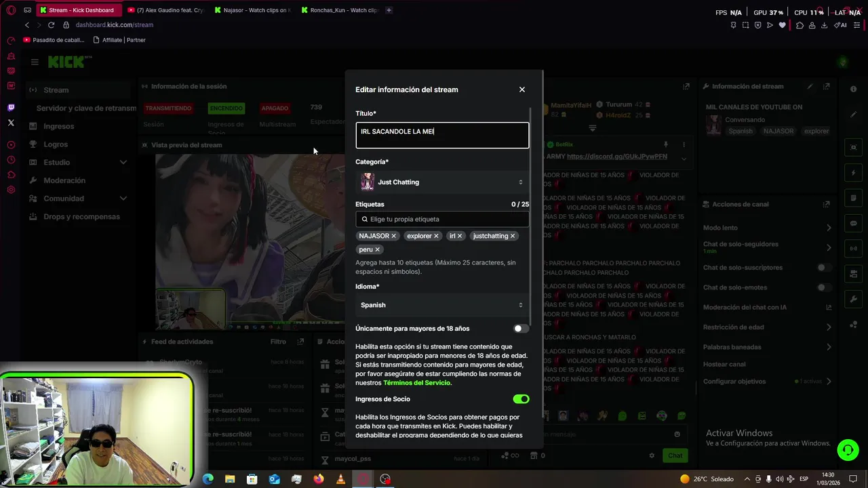Expand Configurar objetivos row
The height and width of the screenshot is (488, 868).
click(x=767, y=382)
